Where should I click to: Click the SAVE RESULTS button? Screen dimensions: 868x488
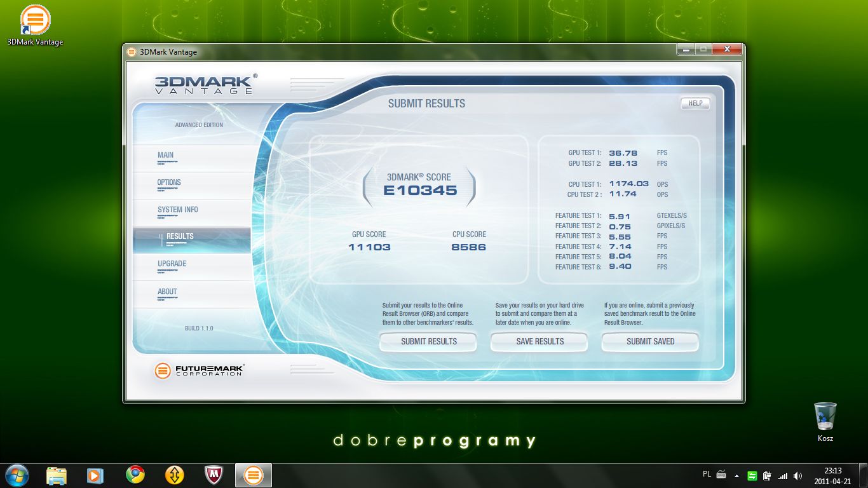[x=540, y=342]
